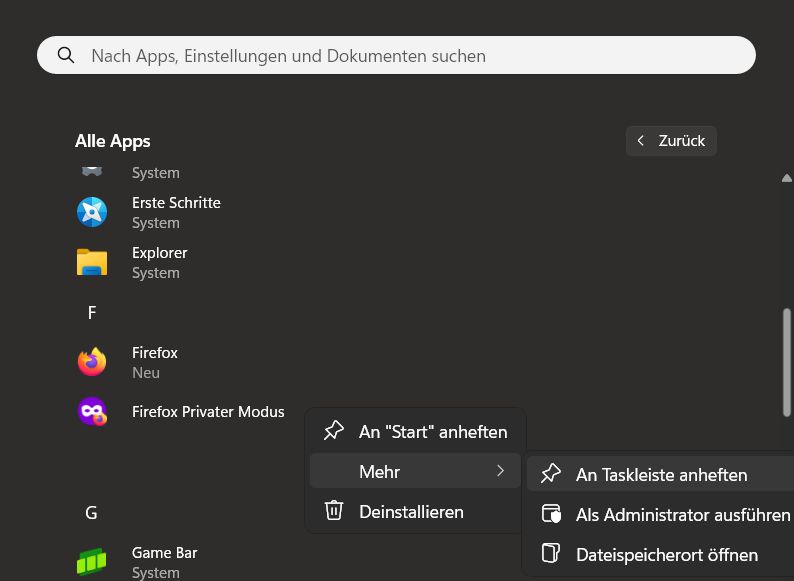This screenshot has width=794, height=581.
Task: Click the app list scrollbar thumb
Action: pos(787,362)
